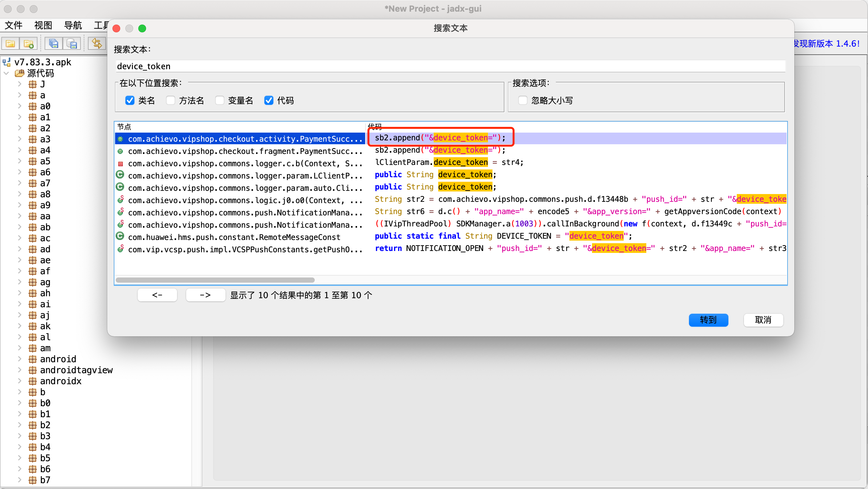This screenshot has width=868, height=489.
Task: Open the 视图 menu
Action: click(x=43, y=25)
